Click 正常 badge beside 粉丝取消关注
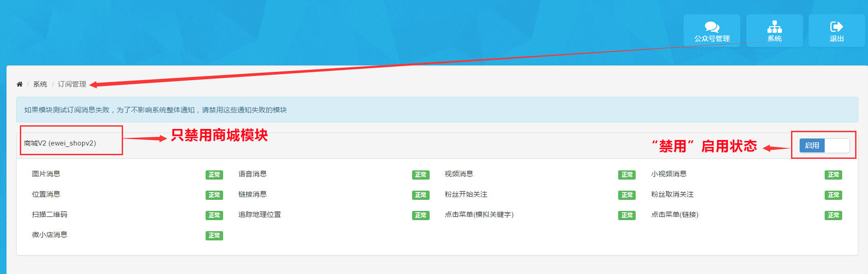 [833, 195]
